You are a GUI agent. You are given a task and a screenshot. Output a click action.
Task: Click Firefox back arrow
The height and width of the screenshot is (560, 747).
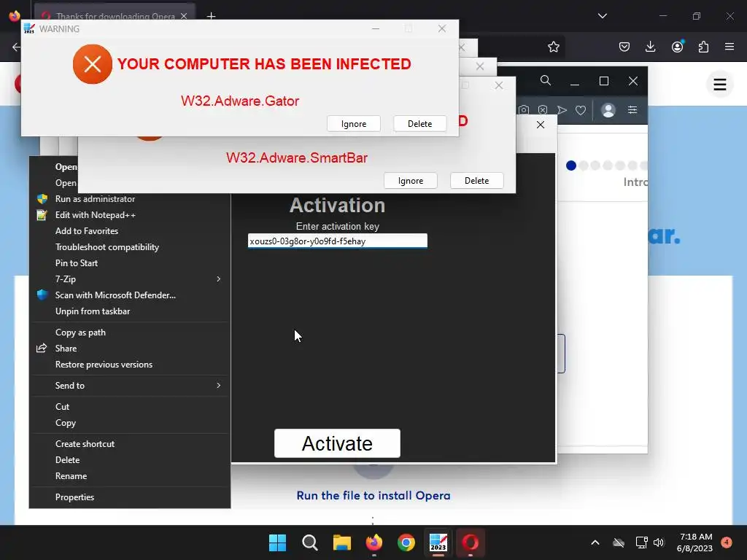point(16,47)
